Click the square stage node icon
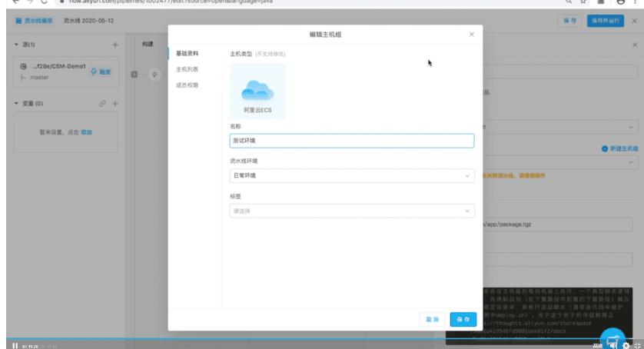 (134, 75)
